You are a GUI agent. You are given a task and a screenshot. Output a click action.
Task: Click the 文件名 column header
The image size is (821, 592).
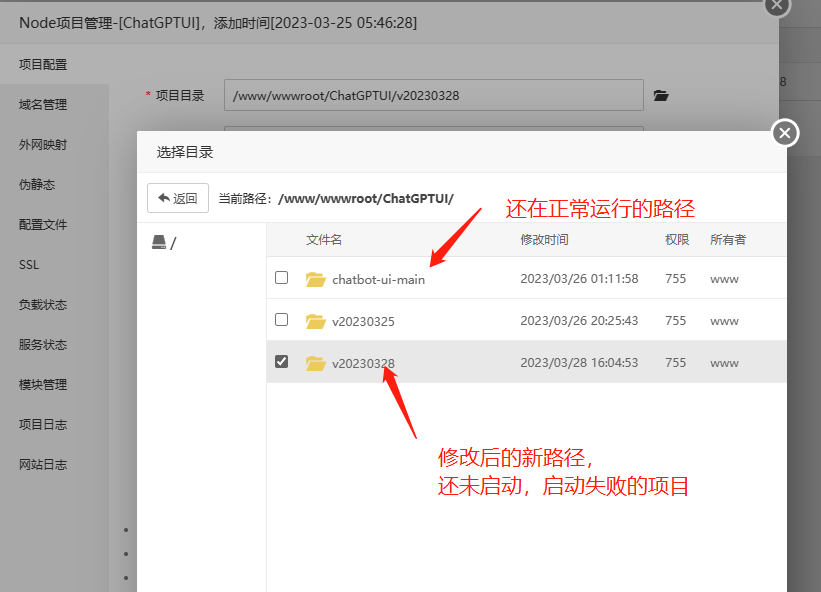[x=324, y=240]
